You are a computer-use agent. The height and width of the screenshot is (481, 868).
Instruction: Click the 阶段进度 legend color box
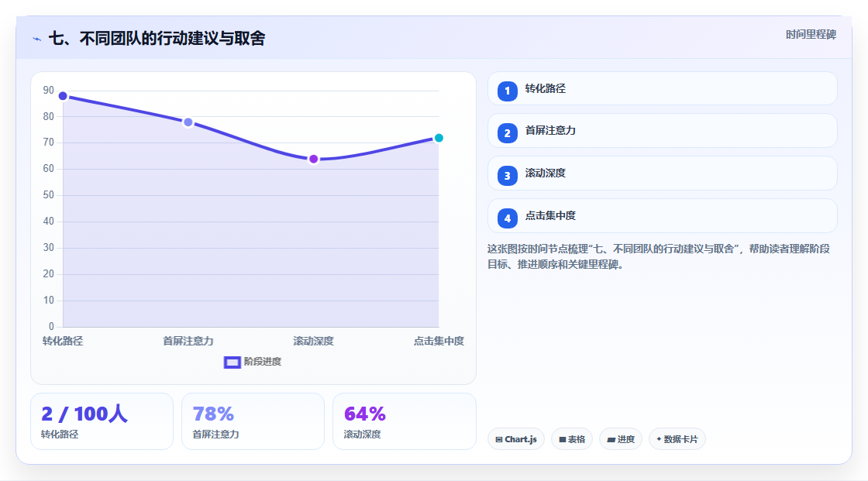232,362
